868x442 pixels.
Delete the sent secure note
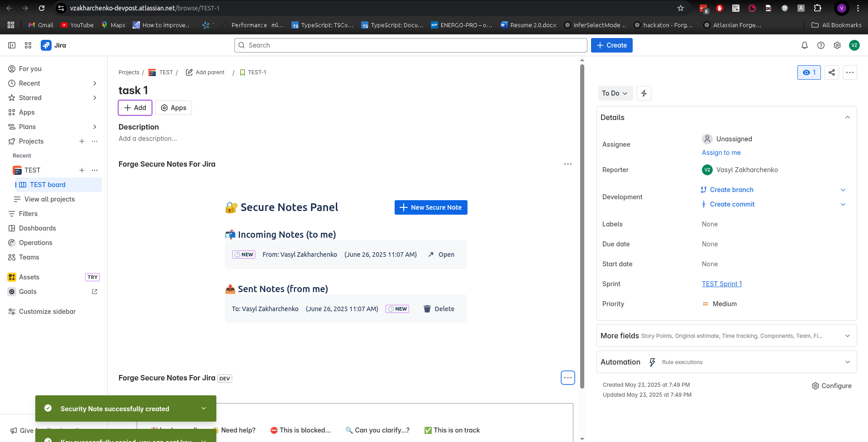pos(439,309)
